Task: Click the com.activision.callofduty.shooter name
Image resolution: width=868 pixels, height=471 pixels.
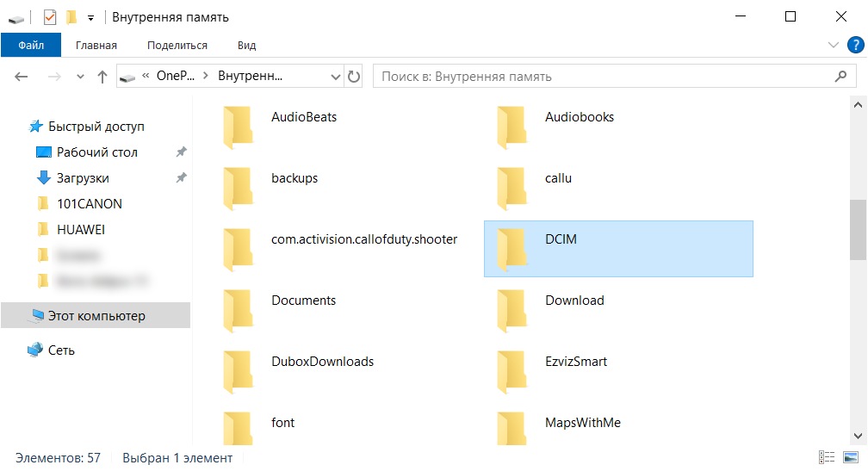Action: point(364,239)
